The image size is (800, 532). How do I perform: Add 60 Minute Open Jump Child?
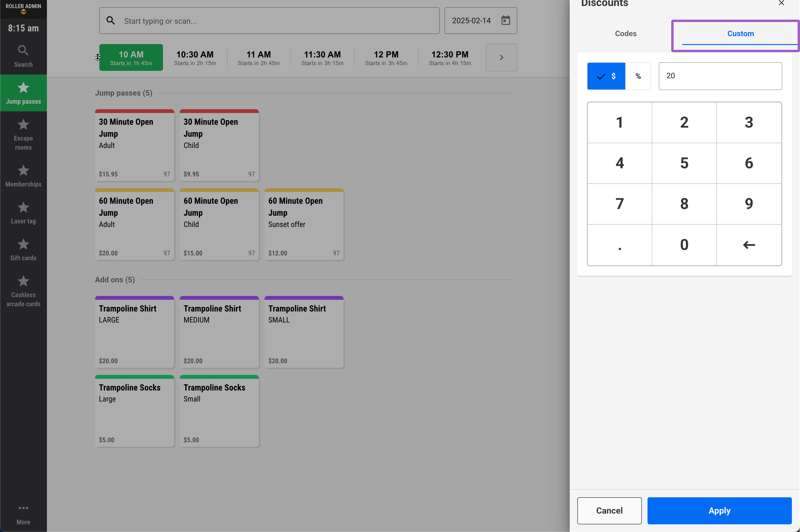[219, 224]
